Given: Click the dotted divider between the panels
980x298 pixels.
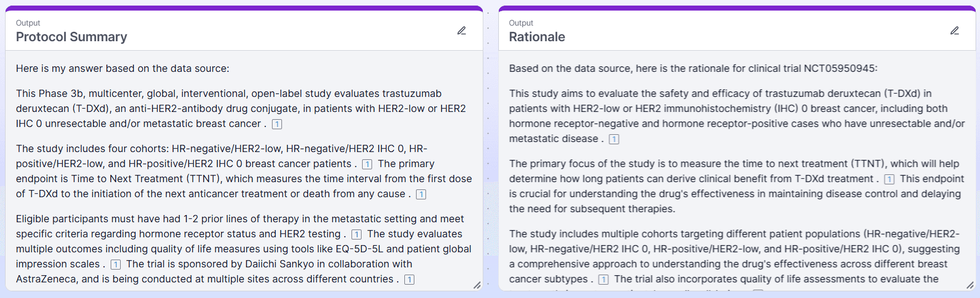Looking at the screenshot, I should tap(488, 150).
